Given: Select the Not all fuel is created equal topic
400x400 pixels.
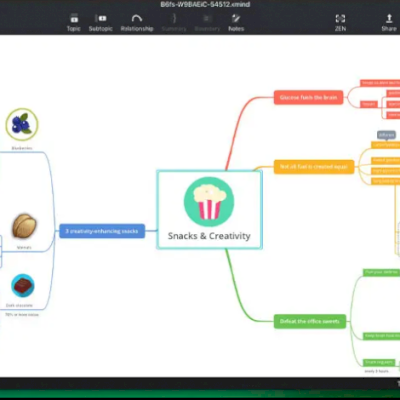Looking at the screenshot, I should [314, 167].
